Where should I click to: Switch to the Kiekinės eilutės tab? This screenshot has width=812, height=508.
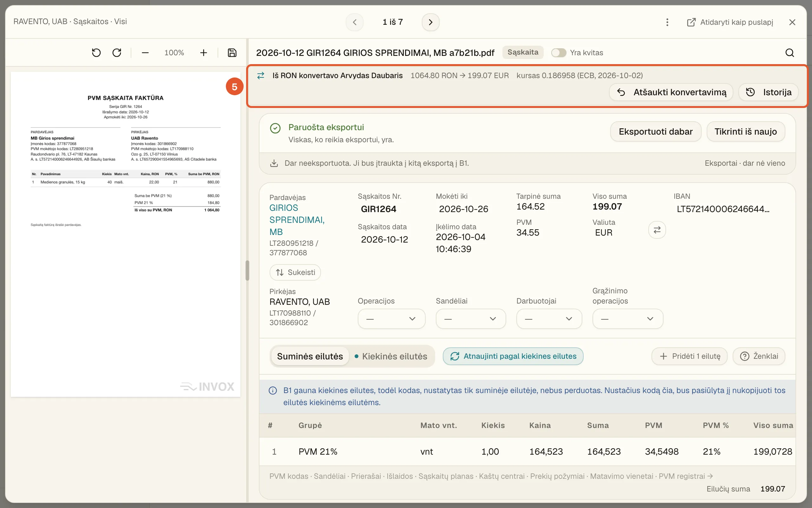point(391,356)
